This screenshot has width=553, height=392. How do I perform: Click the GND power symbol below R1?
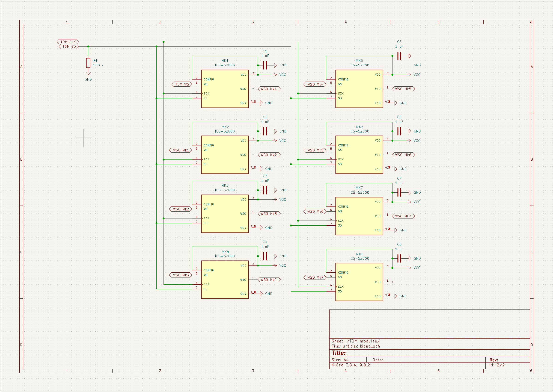88,73
